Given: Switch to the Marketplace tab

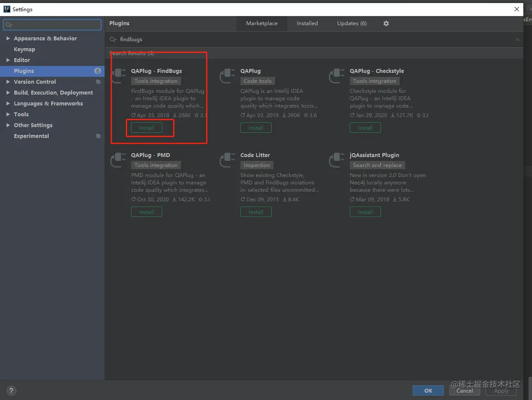Looking at the screenshot, I should click(262, 23).
